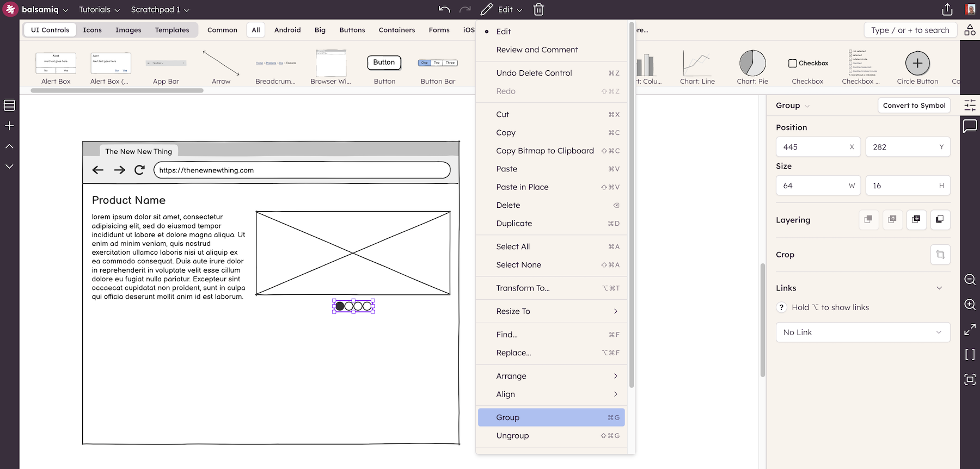This screenshot has height=469, width=980.
Task: Click the plus icon in left sidebar
Action: click(x=9, y=126)
